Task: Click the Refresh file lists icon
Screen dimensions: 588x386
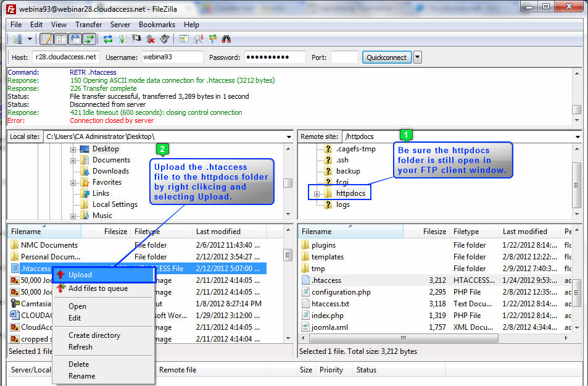Action: [x=108, y=39]
